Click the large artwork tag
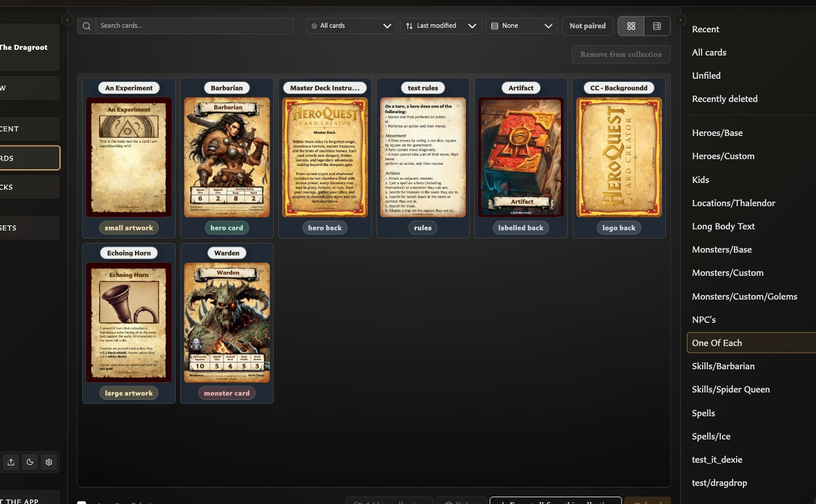The height and width of the screenshot is (504, 816). pyautogui.click(x=129, y=393)
